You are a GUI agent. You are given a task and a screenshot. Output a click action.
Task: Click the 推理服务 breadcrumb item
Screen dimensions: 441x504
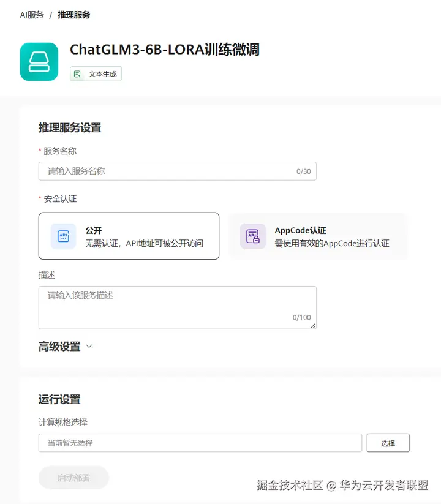(73, 15)
